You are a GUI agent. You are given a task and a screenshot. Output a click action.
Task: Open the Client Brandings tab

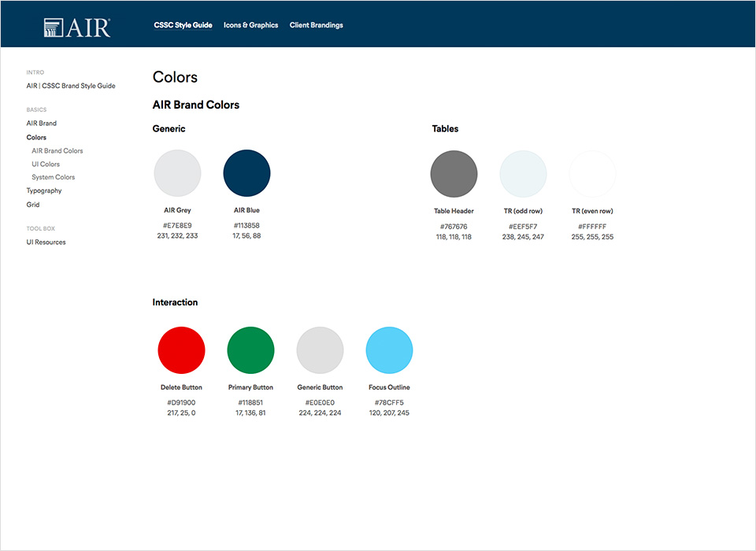click(317, 25)
